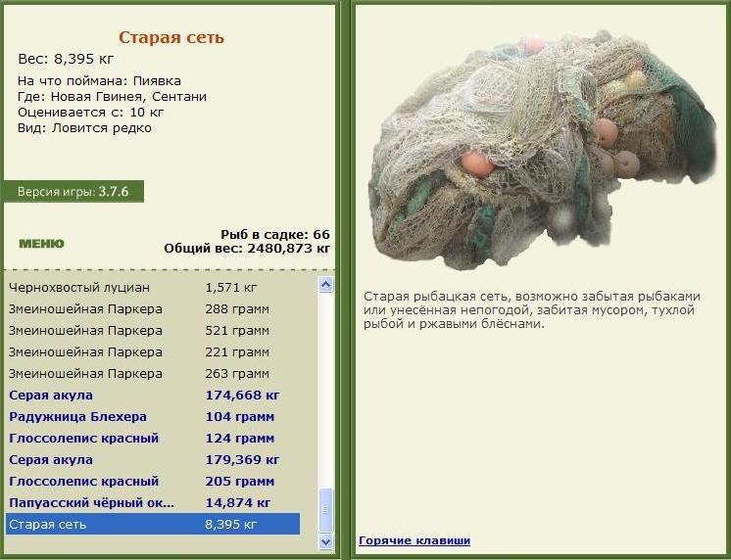Open the Горячие клавиши link
Image resolution: width=731 pixels, height=560 pixels.
(x=414, y=540)
